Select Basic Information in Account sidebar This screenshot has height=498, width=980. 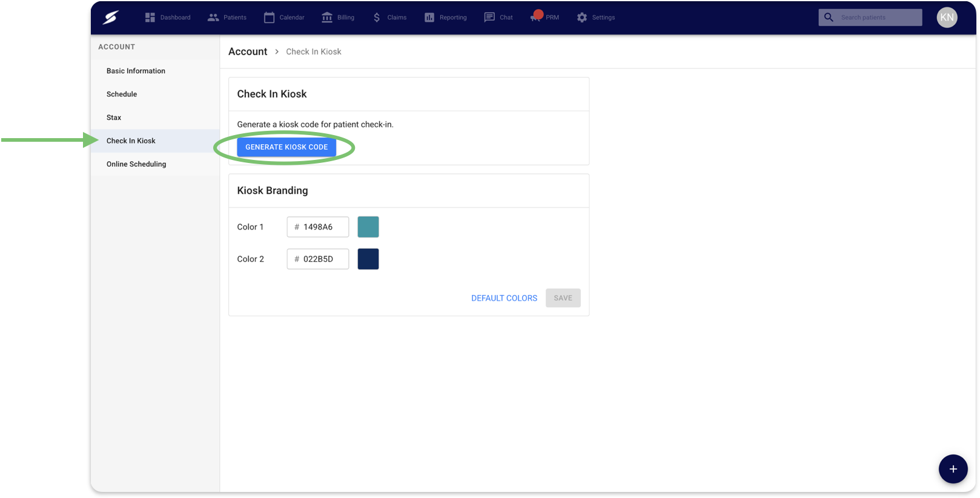point(136,71)
